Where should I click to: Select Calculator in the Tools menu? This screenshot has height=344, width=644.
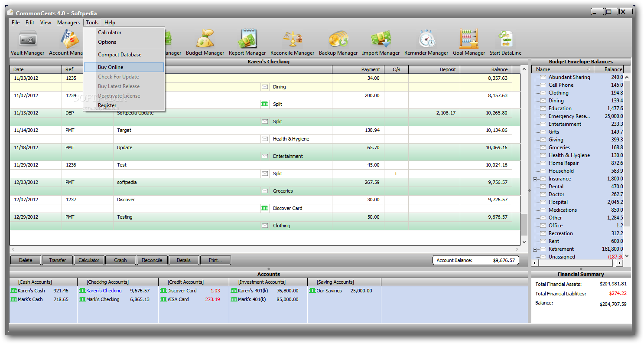coord(124,33)
